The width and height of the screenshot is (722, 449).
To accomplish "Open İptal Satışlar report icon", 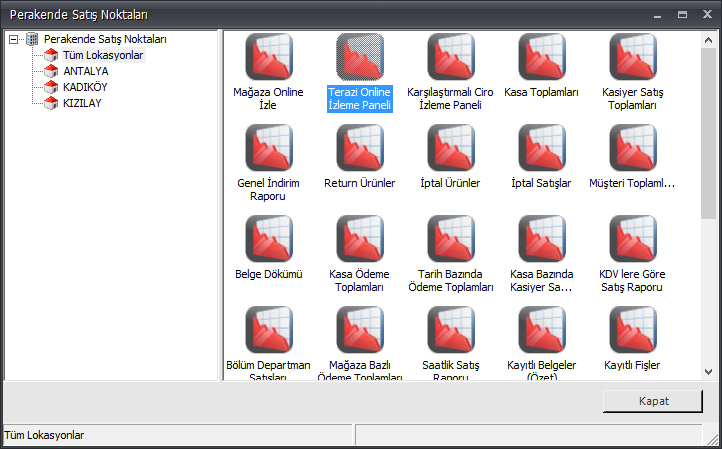I will (542, 148).
